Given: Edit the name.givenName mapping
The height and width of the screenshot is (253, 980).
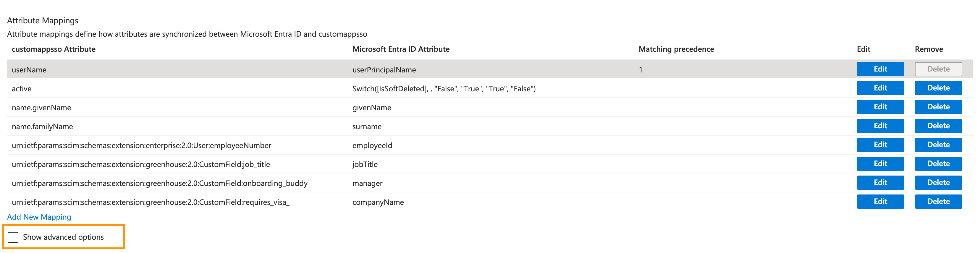Looking at the screenshot, I should click(x=880, y=107).
